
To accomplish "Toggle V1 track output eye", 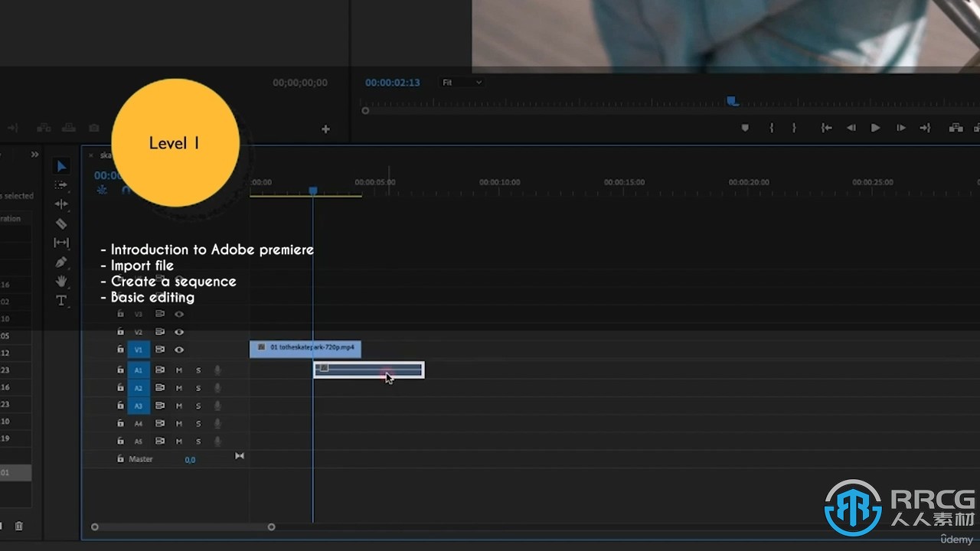I will (x=179, y=350).
